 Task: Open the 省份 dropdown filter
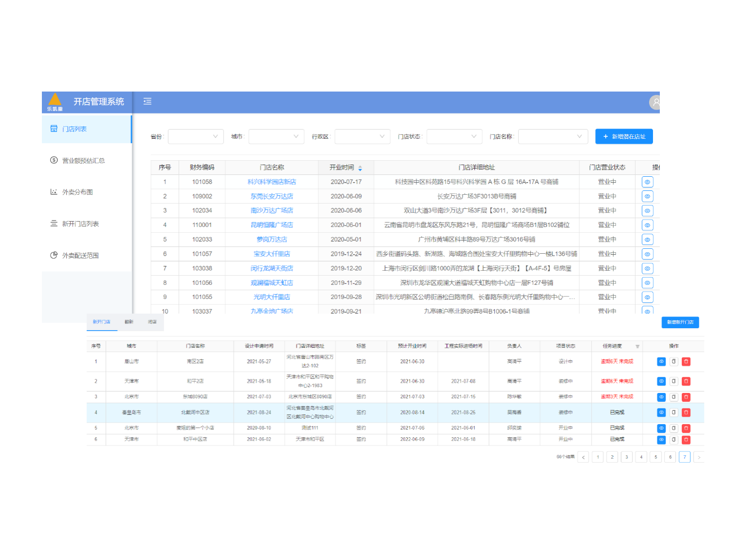(x=196, y=136)
